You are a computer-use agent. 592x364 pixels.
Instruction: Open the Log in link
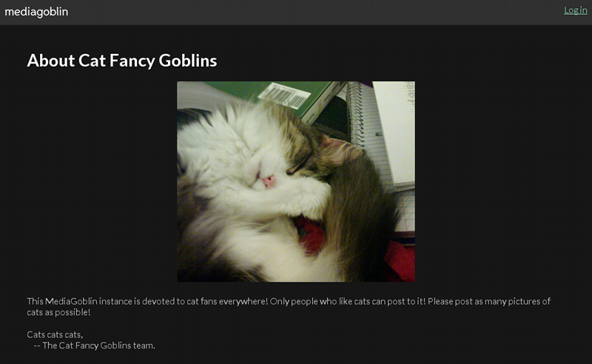pos(576,10)
